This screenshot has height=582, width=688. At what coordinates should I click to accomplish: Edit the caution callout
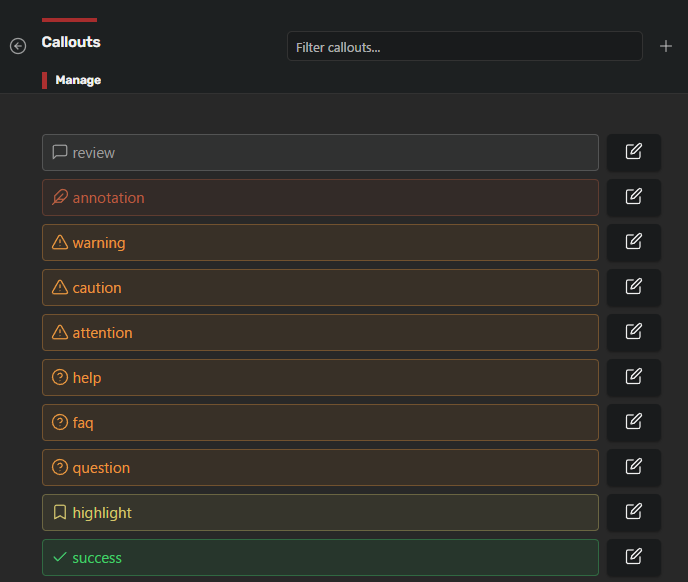point(634,287)
